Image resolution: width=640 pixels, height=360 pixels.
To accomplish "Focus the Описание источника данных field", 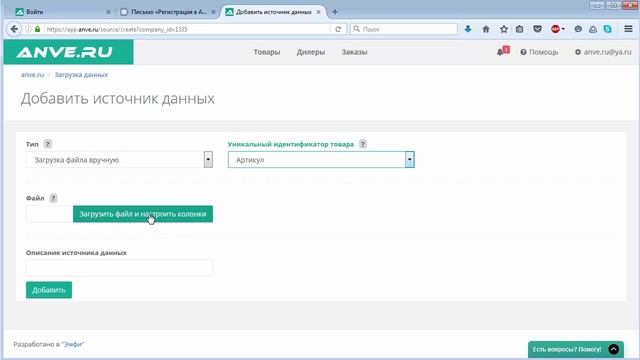I will (x=119, y=268).
